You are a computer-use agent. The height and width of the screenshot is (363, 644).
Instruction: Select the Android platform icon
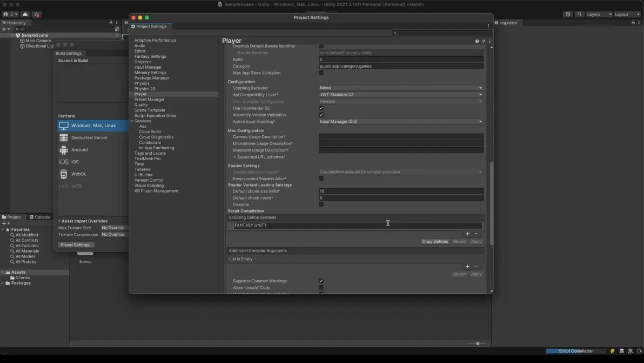tap(64, 150)
